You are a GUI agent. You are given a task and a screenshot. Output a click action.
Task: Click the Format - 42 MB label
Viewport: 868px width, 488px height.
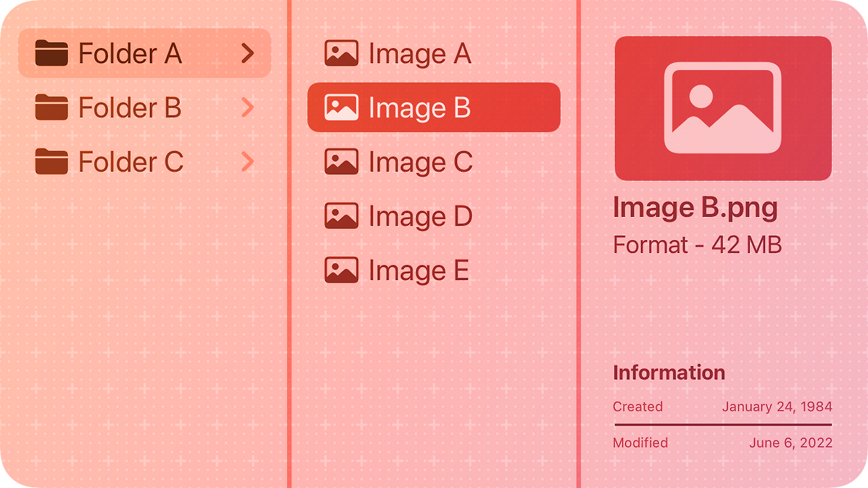coord(698,244)
